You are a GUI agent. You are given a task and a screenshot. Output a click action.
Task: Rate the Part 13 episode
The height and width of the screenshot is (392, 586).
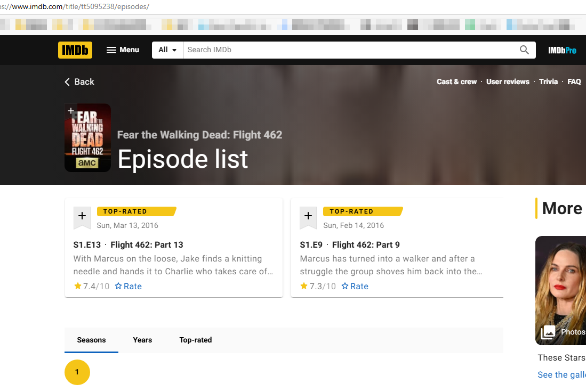(128, 287)
